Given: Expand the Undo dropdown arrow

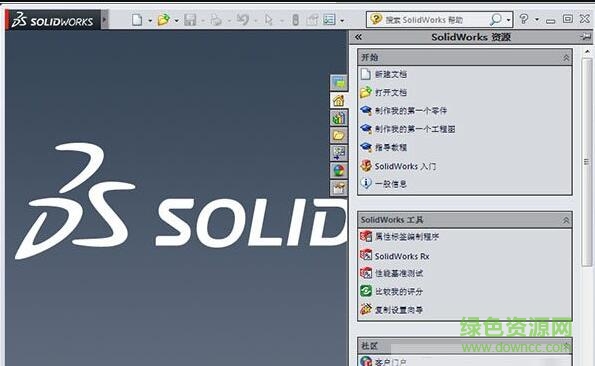Looking at the screenshot, I should click(x=255, y=20).
